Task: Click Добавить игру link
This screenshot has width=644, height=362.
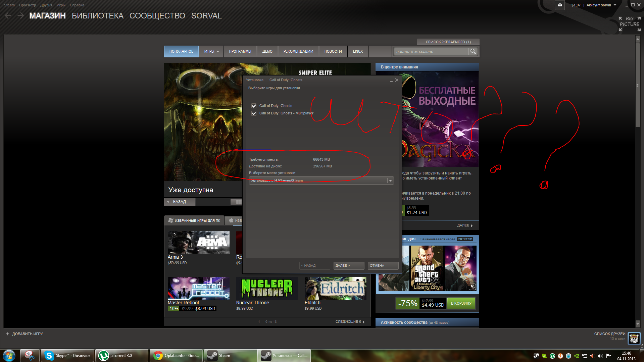Action: (29, 334)
